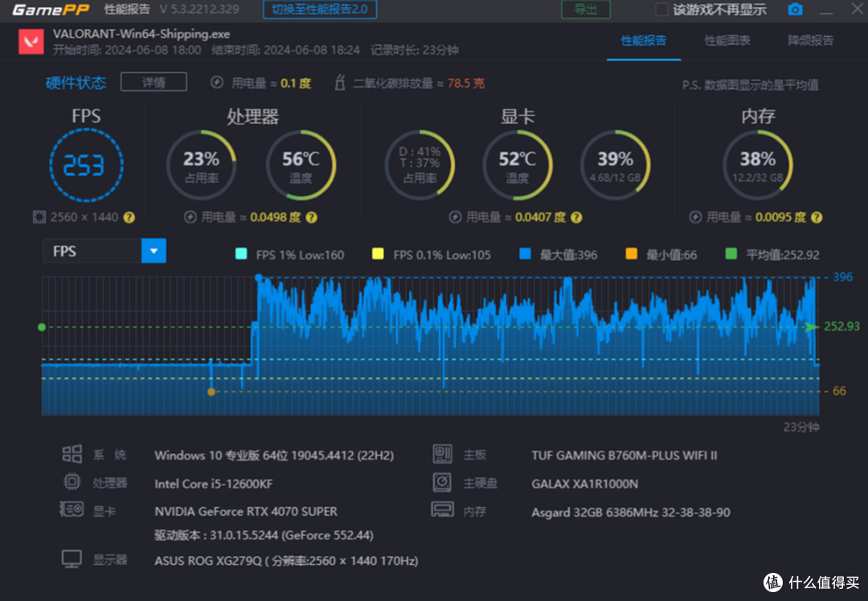The width and height of the screenshot is (868, 601).
Task: Click the camera screenshot icon in the title bar
Action: point(795,10)
